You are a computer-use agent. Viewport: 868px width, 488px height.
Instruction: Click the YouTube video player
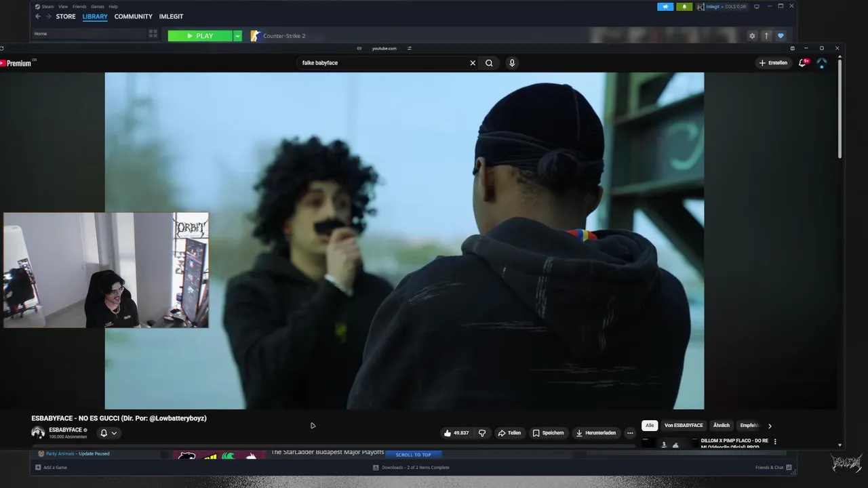pyautogui.click(x=404, y=241)
